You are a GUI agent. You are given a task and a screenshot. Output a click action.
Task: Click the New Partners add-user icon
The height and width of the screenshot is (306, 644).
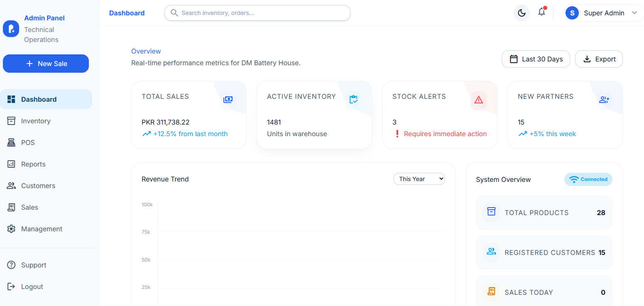[604, 100]
